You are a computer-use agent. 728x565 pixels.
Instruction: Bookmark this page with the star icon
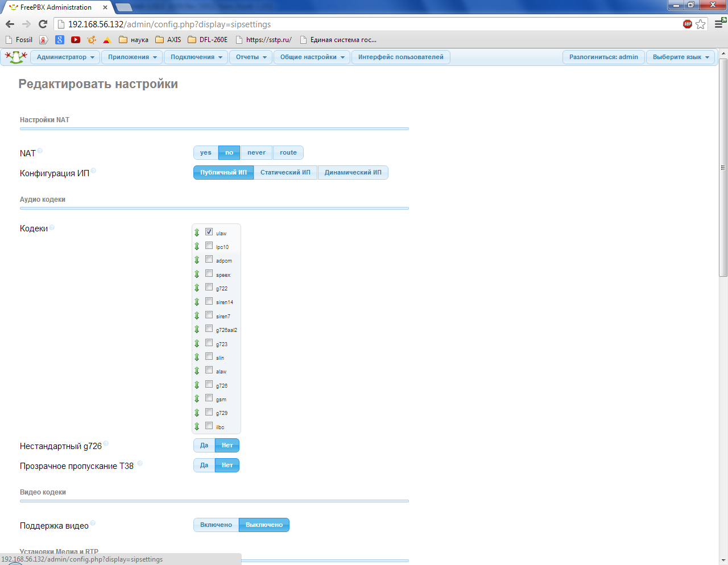pyautogui.click(x=701, y=24)
